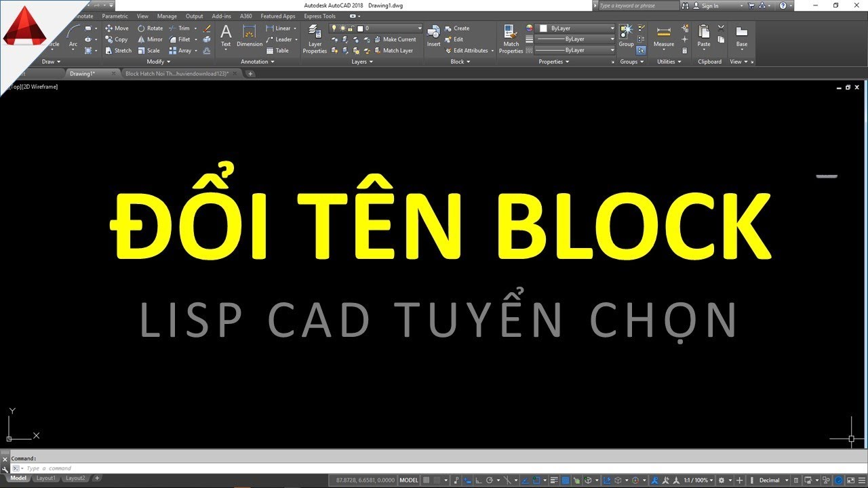
Task: Select the Array tool
Action: pyautogui.click(x=180, y=50)
